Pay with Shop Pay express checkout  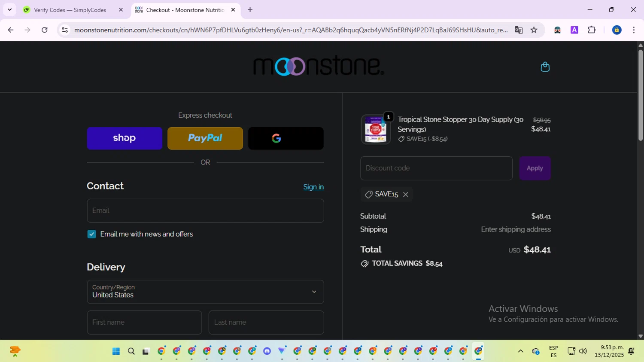coord(125,138)
